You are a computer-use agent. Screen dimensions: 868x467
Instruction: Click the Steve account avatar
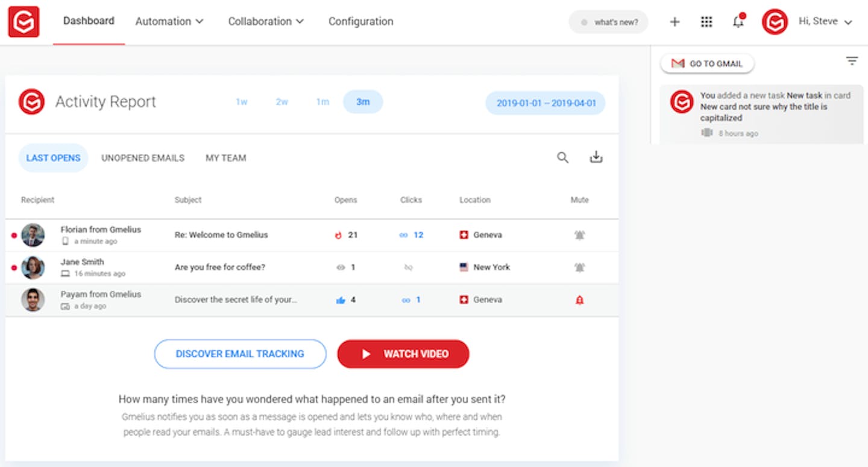click(x=775, y=22)
